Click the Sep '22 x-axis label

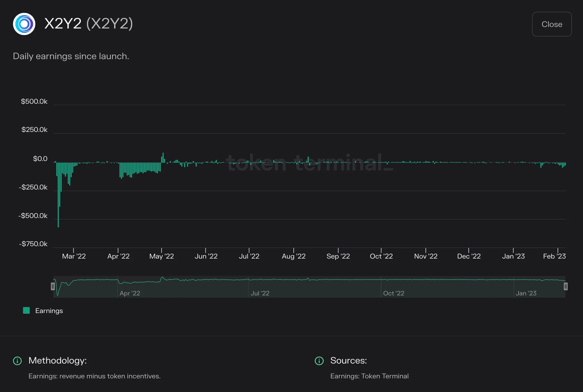click(338, 256)
